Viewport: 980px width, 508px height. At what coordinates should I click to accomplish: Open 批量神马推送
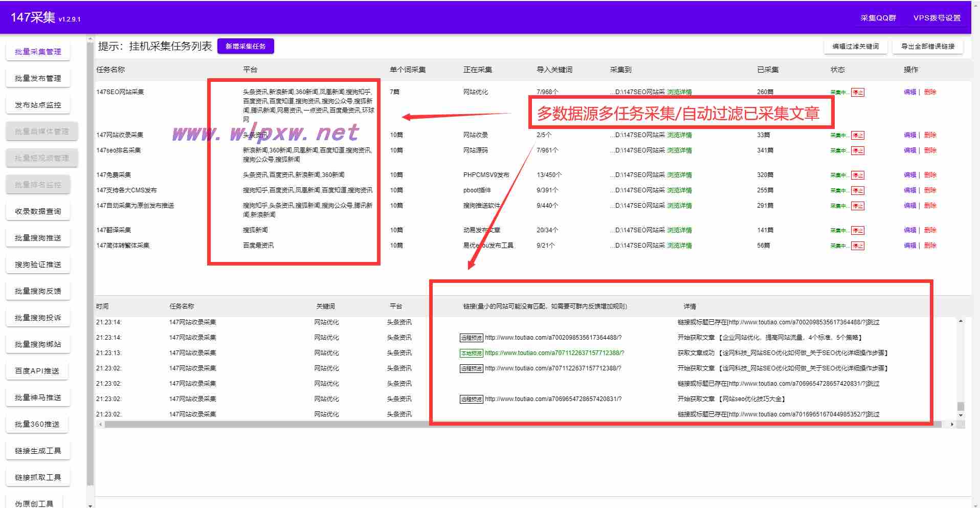(x=38, y=397)
